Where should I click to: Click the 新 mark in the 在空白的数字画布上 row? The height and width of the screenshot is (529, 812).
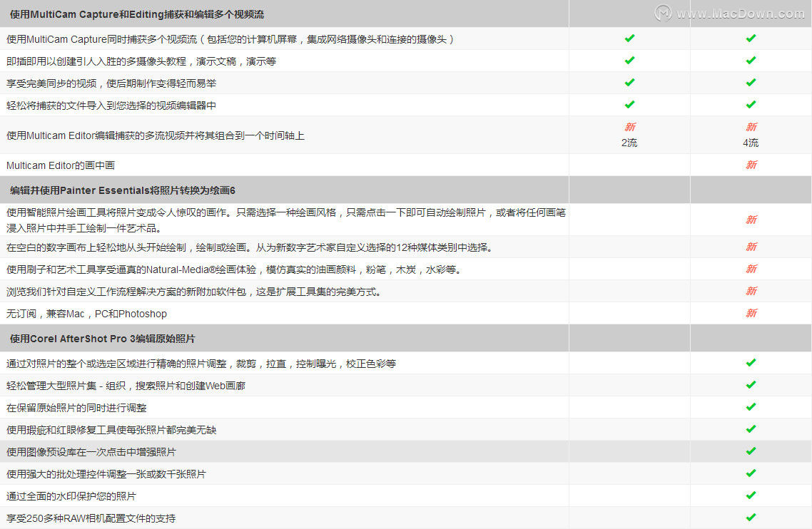pos(751,247)
